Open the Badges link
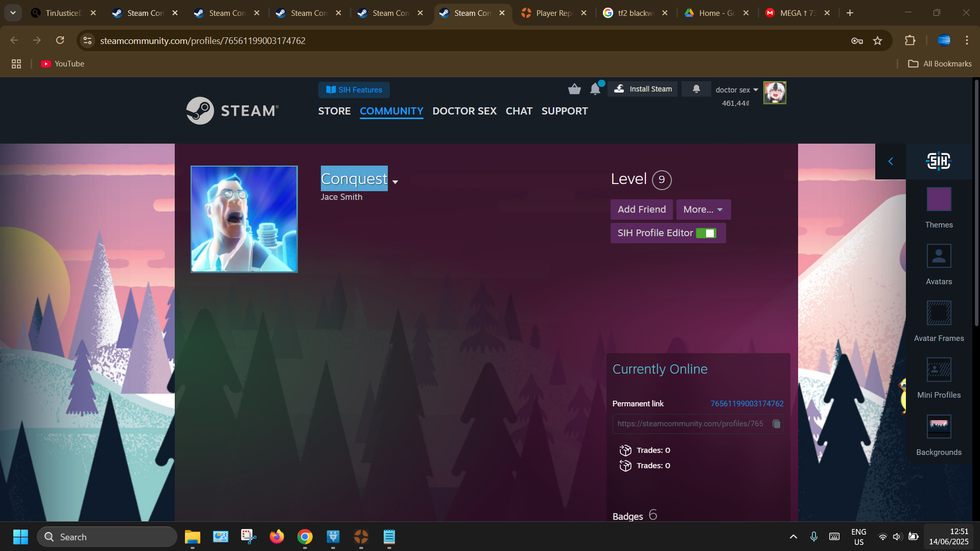This screenshot has height=551, width=980. point(627,516)
